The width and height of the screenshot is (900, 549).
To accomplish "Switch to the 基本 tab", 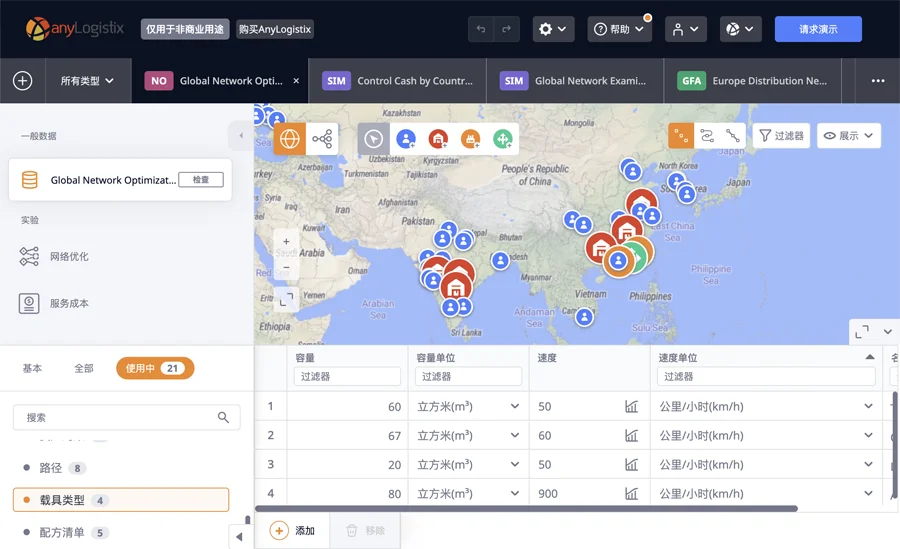I will (x=32, y=368).
